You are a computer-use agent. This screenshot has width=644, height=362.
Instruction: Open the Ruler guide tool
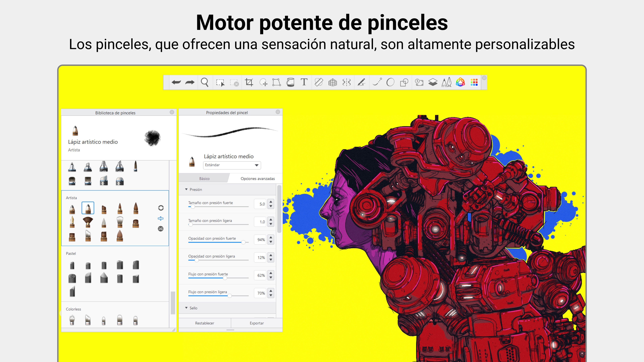(x=318, y=82)
